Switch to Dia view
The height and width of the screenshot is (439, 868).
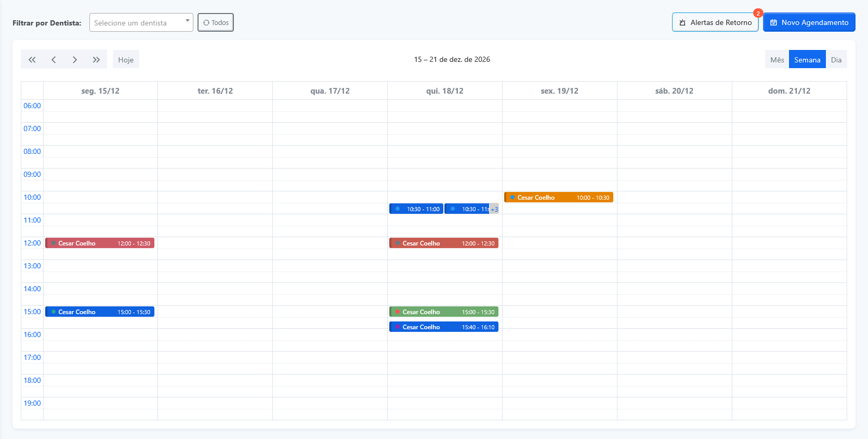(x=836, y=60)
